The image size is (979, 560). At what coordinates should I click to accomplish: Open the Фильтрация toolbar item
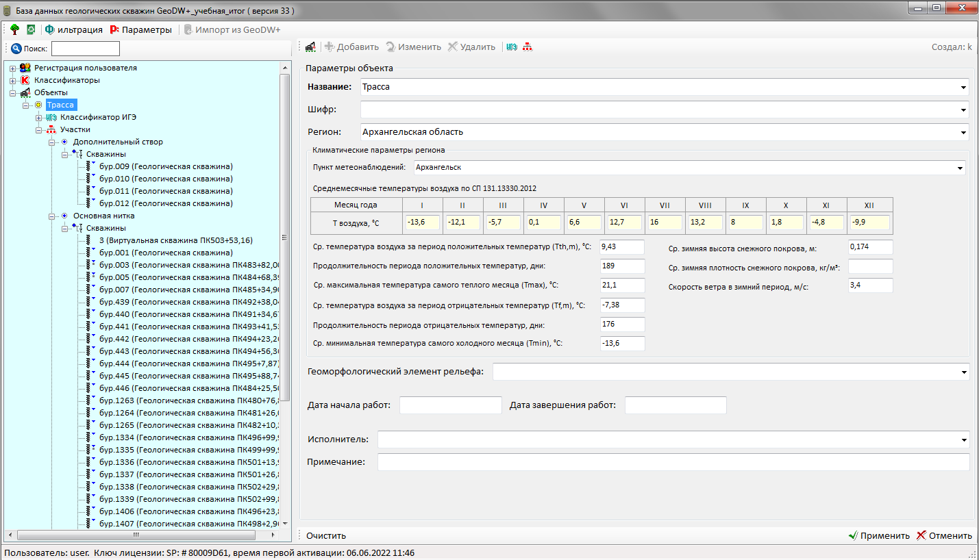[73, 30]
